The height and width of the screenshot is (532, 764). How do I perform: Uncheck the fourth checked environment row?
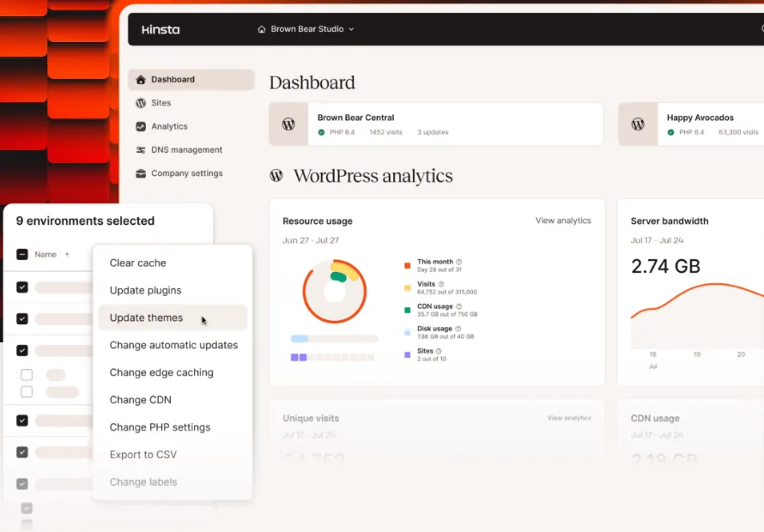(x=22, y=420)
